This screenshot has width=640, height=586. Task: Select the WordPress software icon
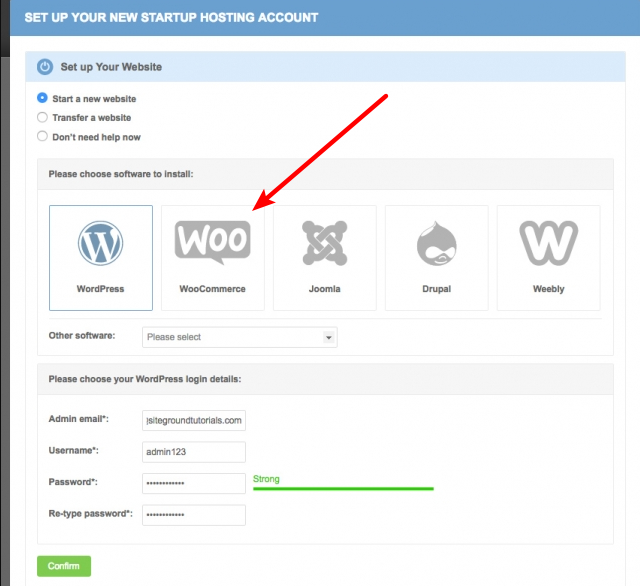point(100,243)
